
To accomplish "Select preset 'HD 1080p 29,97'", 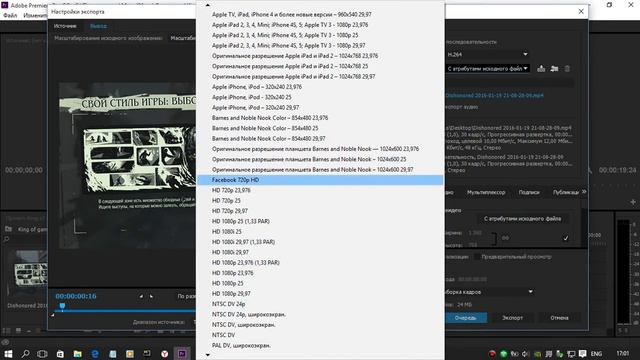I will (320, 293).
